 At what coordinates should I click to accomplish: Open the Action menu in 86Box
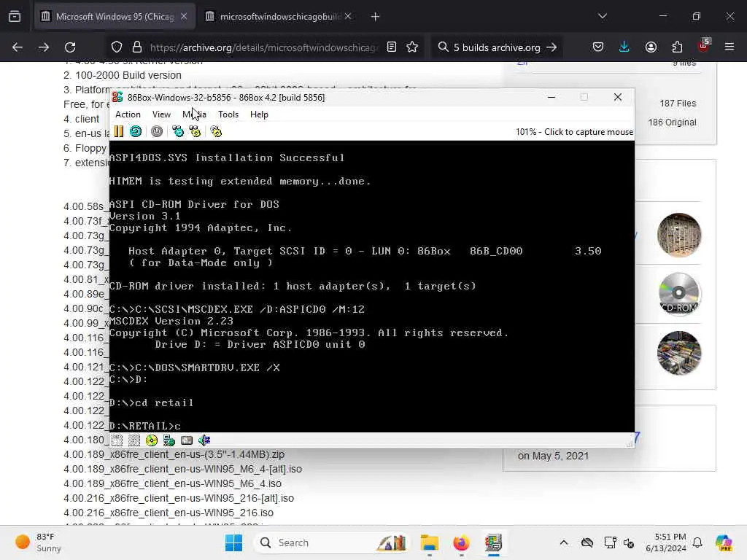pos(128,114)
